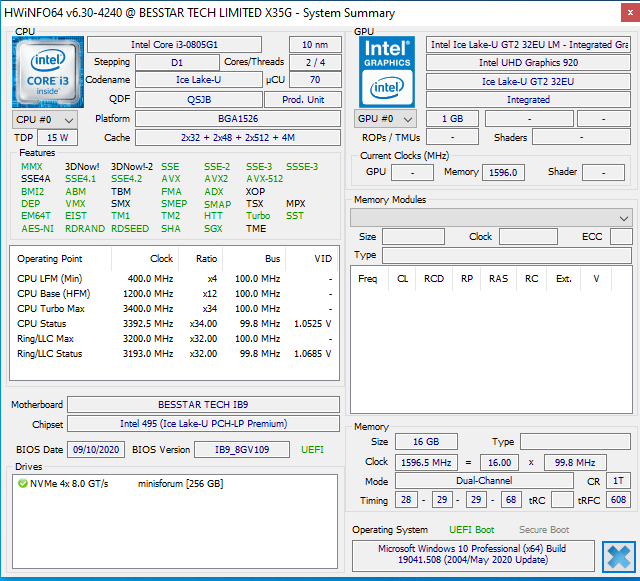Click the Cores/Threads 2 / 4 value
This screenshot has height=581, width=640.
click(315, 62)
